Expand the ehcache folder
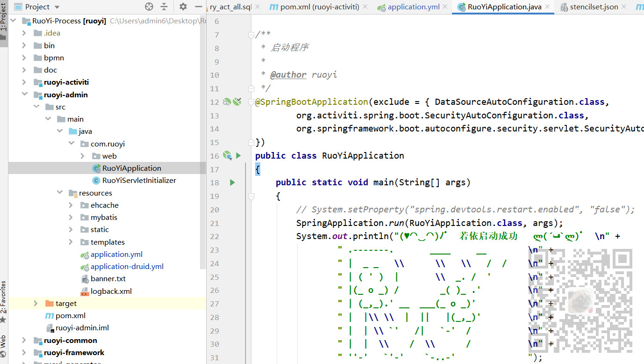Viewport: 644px width, 364px height. coord(71,205)
